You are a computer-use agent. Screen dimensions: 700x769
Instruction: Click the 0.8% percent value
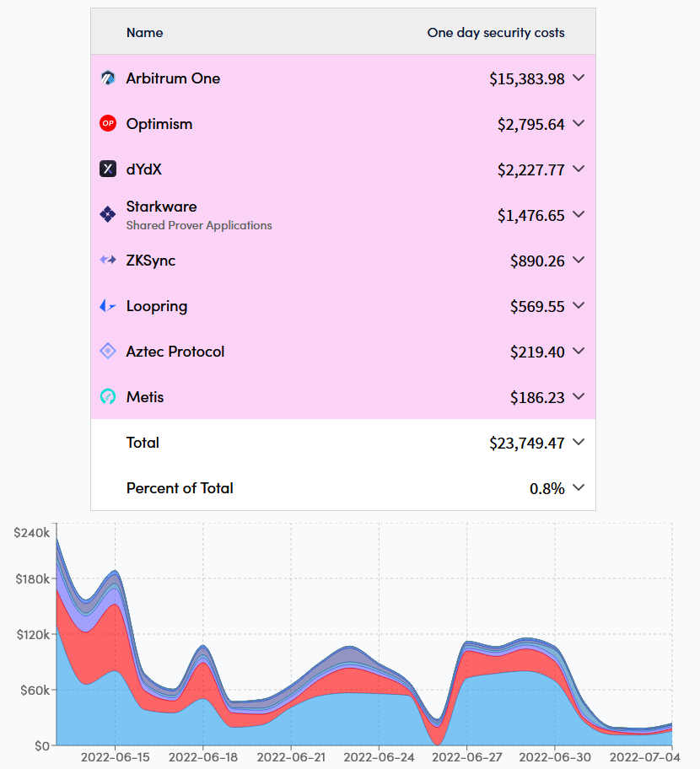547,488
